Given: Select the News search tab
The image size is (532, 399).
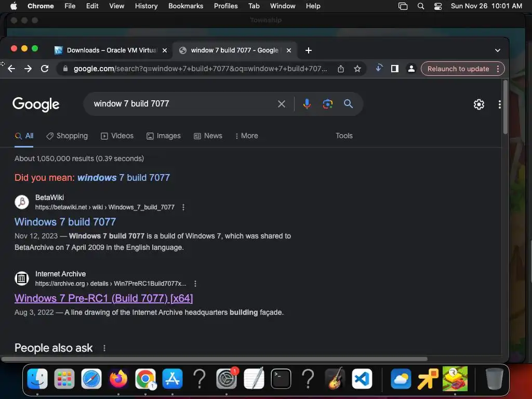Looking at the screenshot, I should coord(208,136).
